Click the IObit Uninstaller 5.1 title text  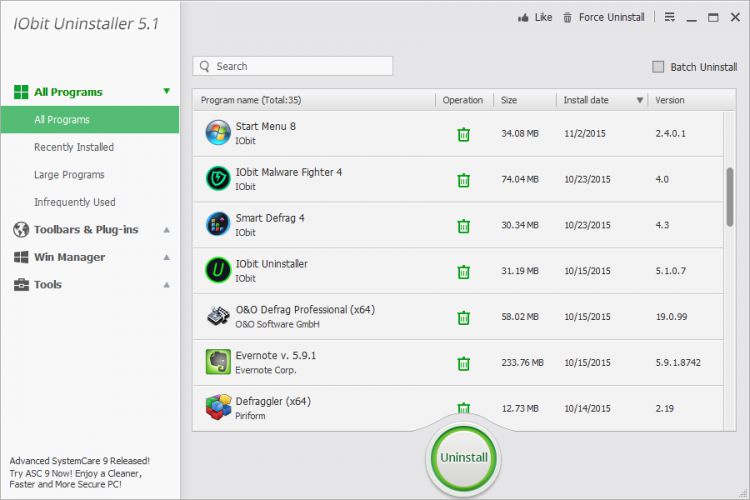(x=86, y=24)
